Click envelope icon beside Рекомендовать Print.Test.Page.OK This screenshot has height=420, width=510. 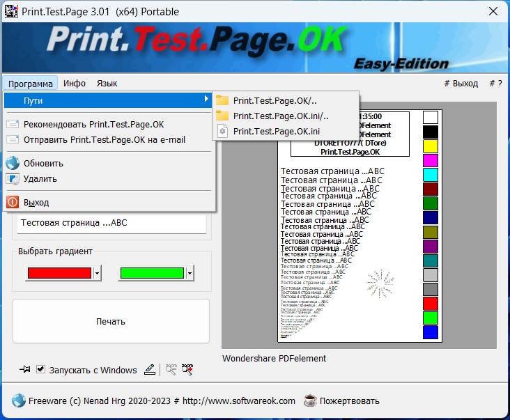point(13,124)
